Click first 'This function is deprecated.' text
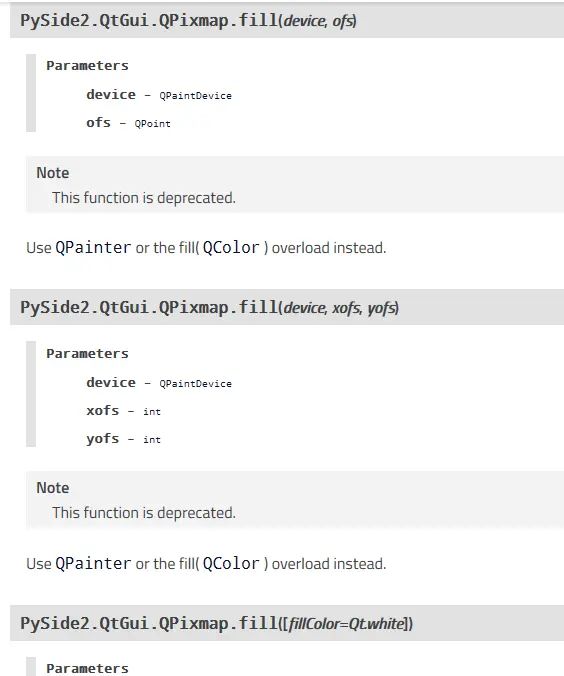 [144, 198]
